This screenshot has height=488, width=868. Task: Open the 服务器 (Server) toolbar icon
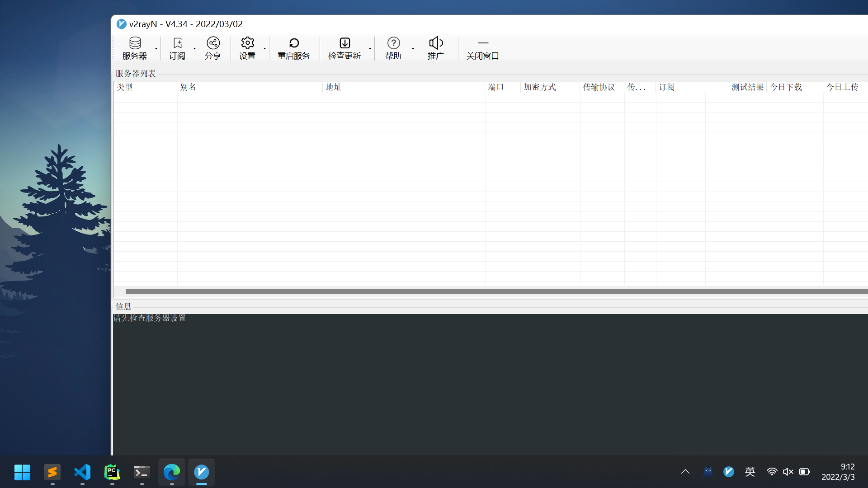point(135,48)
